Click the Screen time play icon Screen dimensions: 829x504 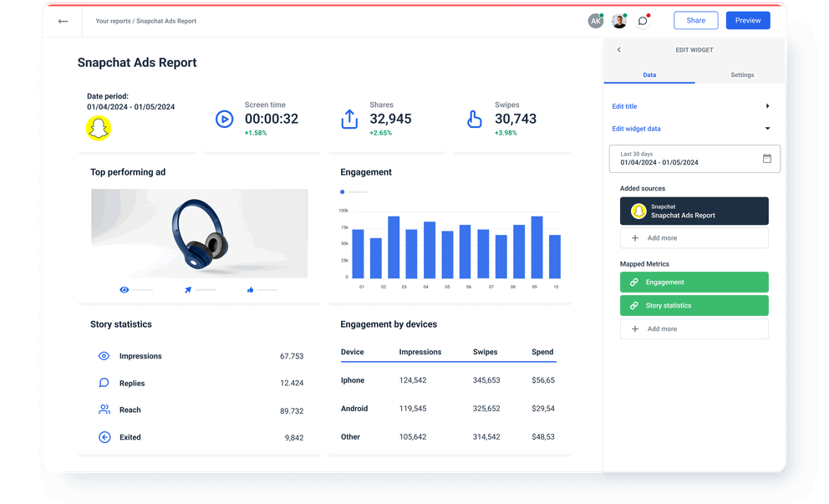[x=224, y=119]
